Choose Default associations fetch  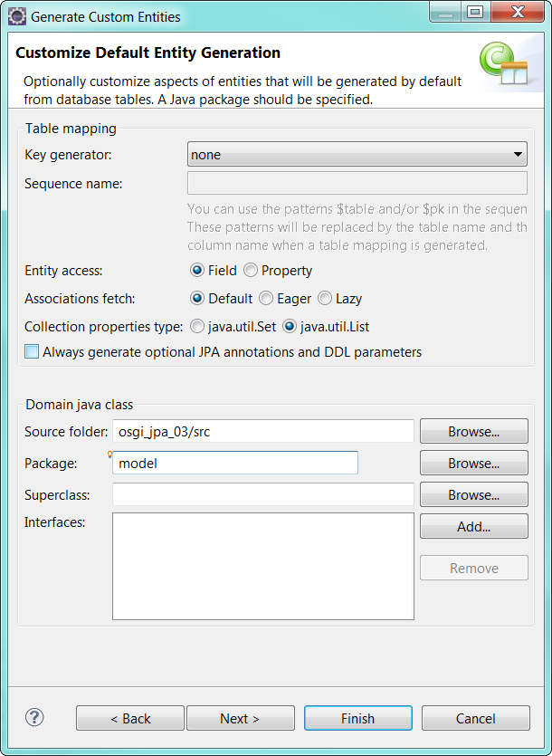click(197, 298)
